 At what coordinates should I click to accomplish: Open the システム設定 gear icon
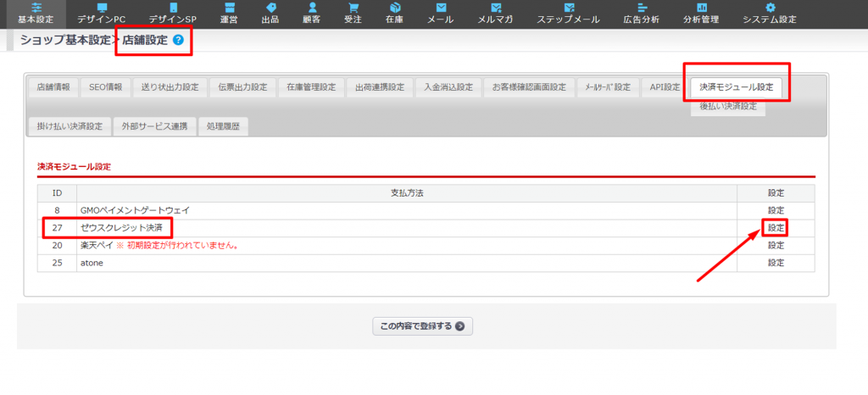[x=770, y=8]
